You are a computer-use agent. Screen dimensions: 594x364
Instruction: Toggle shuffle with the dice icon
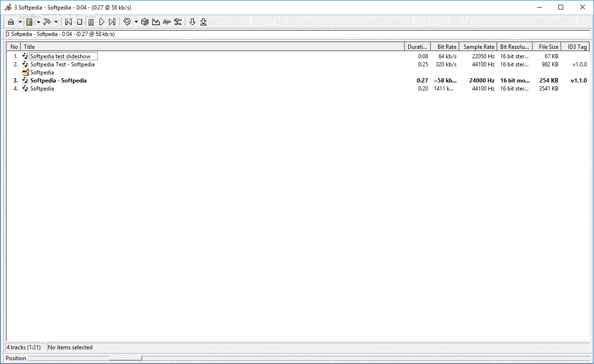click(x=145, y=22)
